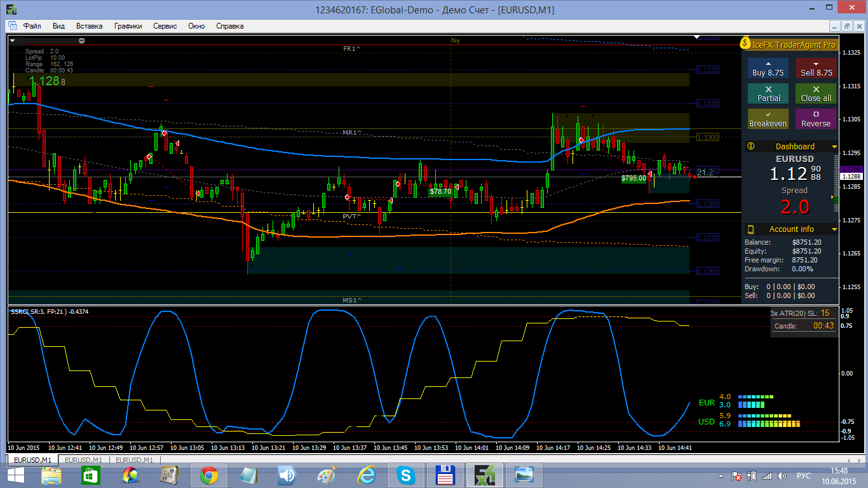Image resolution: width=868 pixels, height=488 pixels.
Task: Click the MetaTrader taskbar icon
Action: 485,475
